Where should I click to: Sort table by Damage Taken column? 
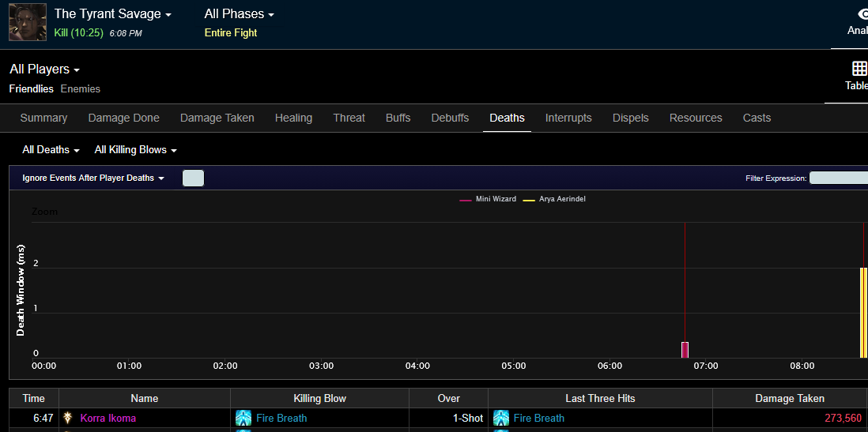(790, 398)
